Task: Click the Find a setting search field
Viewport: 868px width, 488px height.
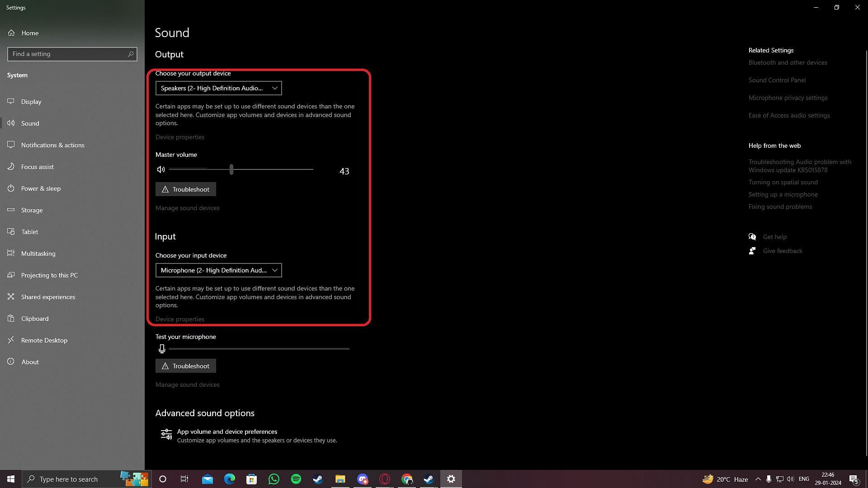Action: pyautogui.click(x=72, y=54)
